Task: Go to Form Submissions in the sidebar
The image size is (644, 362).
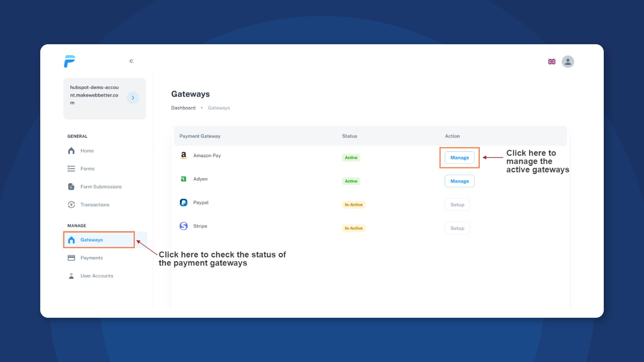Action: pyautogui.click(x=101, y=187)
